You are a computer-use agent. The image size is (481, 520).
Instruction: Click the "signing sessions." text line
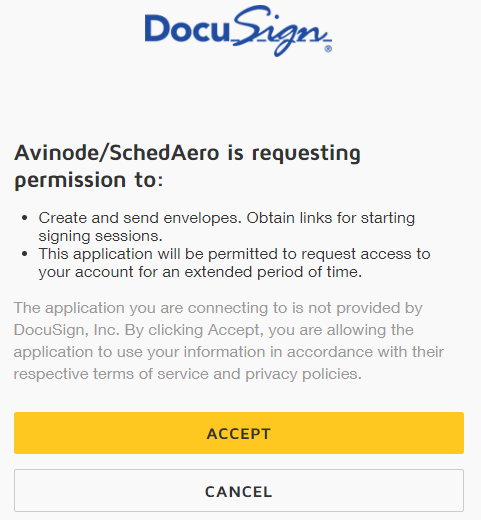coord(100,236)
